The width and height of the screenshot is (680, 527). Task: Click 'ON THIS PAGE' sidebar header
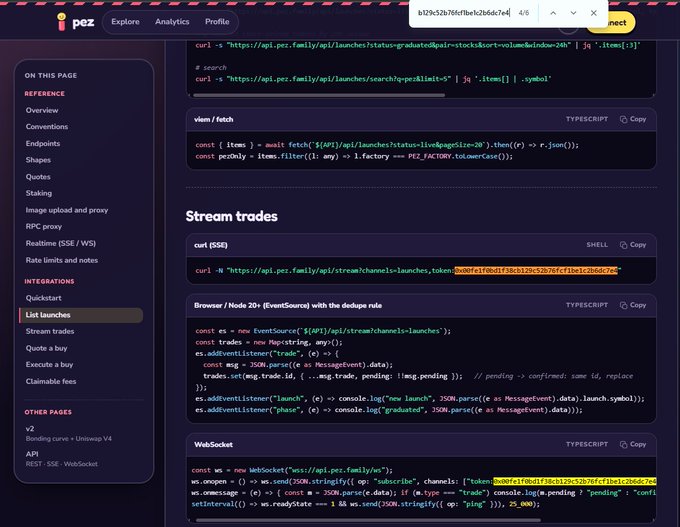(51, 75)
